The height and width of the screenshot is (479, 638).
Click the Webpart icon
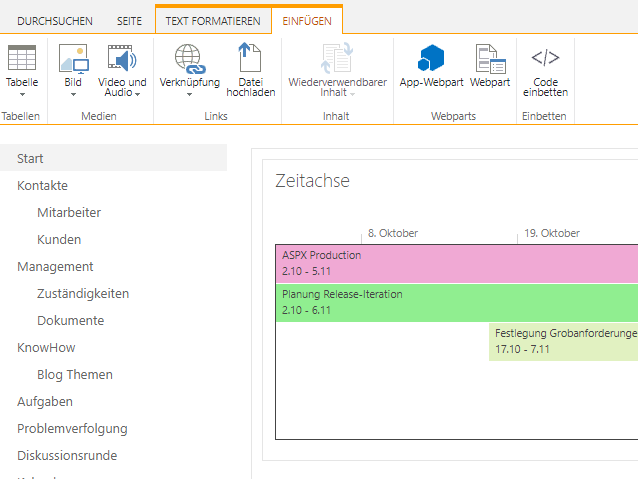click(x=490, y=58)
